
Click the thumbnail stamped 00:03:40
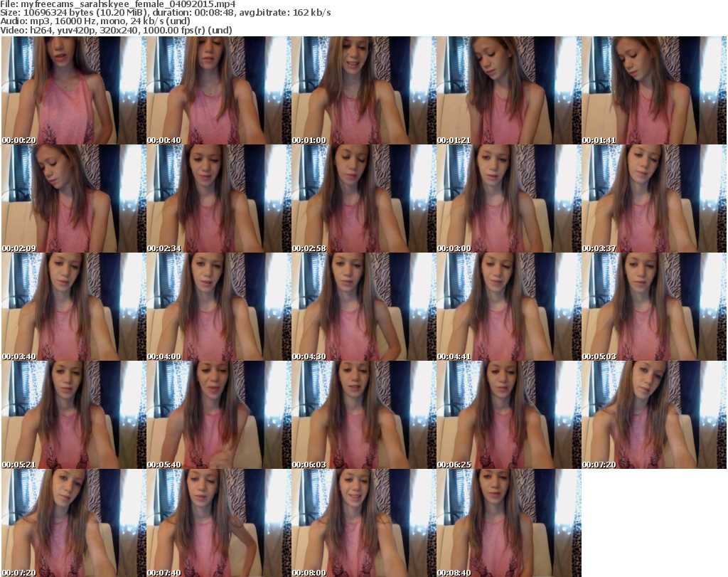click(74, 307)
